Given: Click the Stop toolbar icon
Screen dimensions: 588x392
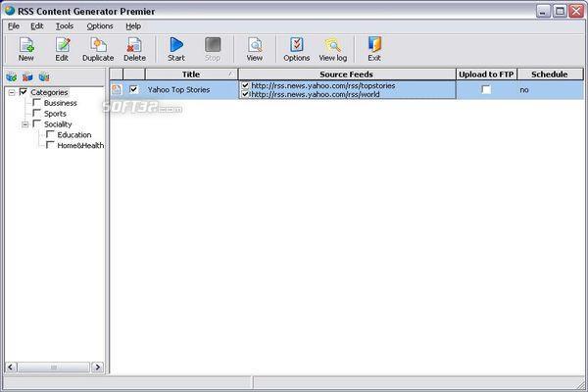Looking at the screenshot, I should tap(213, 49).
